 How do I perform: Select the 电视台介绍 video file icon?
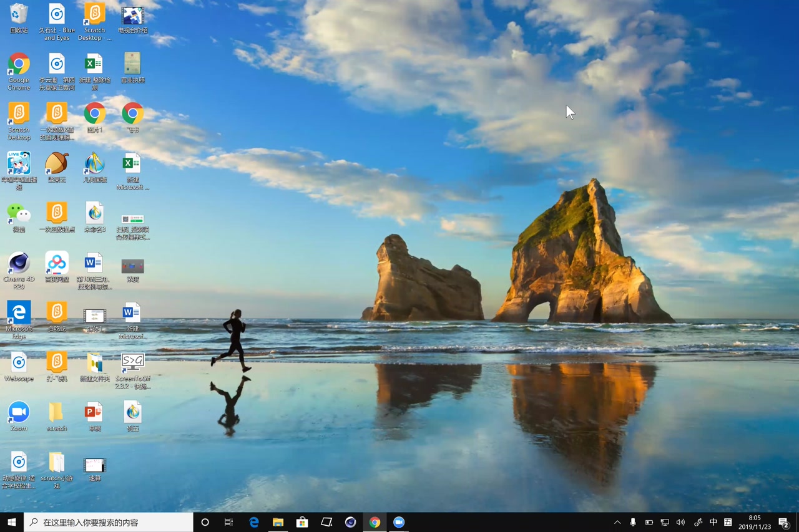coord(132,19)
